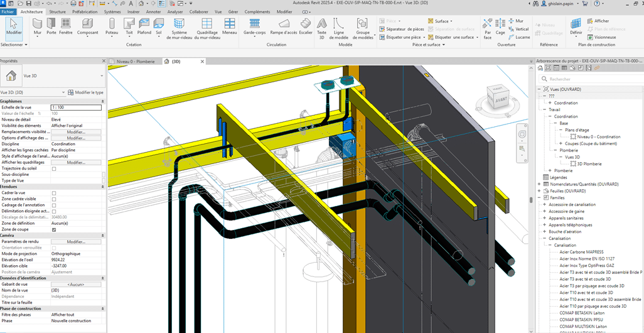Collapse the Graphismes properties section
This screenshot has height=333, width=644.
(102, 101)
